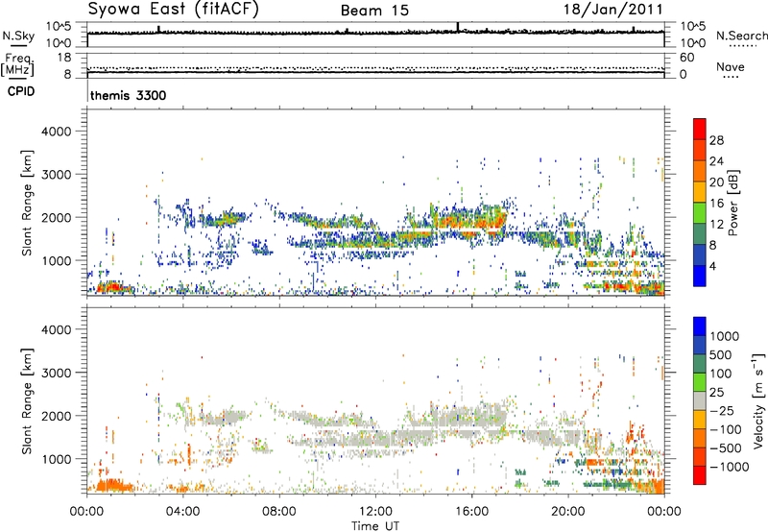The width and height of the screenshot is (768, 532).
Task: Click the "Nave" legend label
Action: point(731,67)
